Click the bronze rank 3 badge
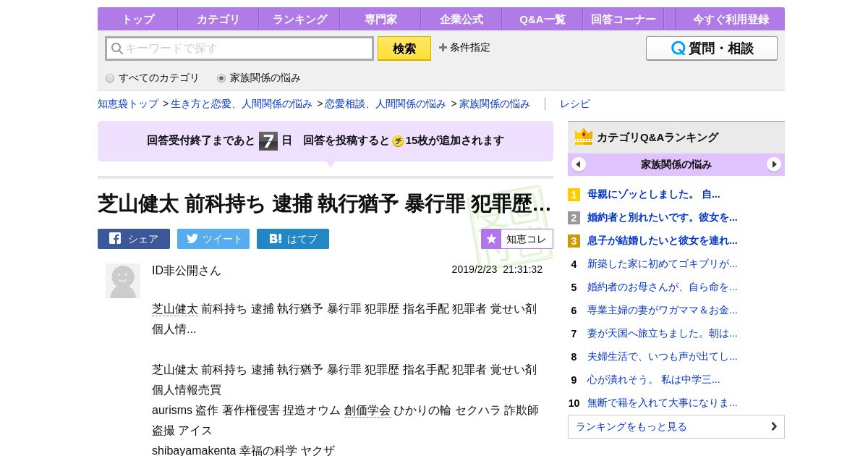Viewport: 868px width, 456px height. [574, 241]
